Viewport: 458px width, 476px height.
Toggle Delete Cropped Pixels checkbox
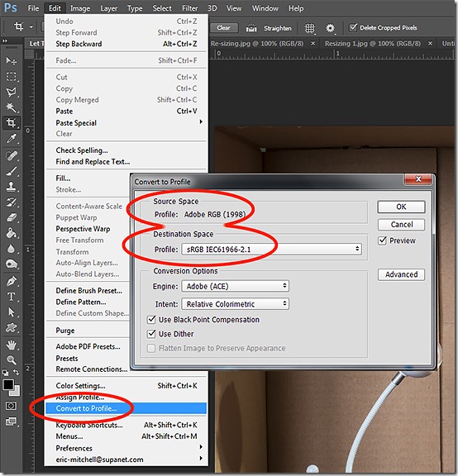click(353, 27)
